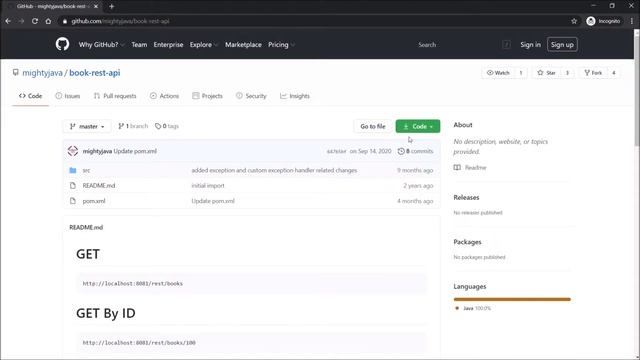Click the Sign in link
Screen dimensions: 640x360
[530, 44]
